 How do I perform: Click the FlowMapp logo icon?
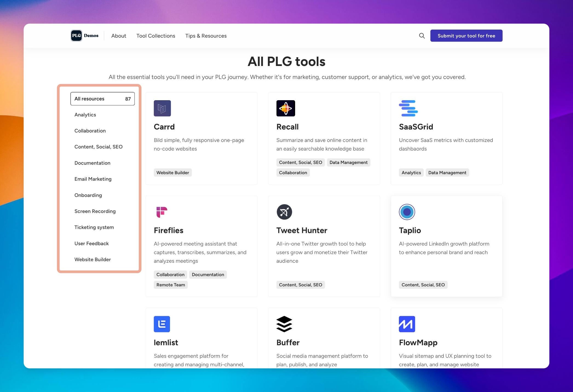coord(407,324)
